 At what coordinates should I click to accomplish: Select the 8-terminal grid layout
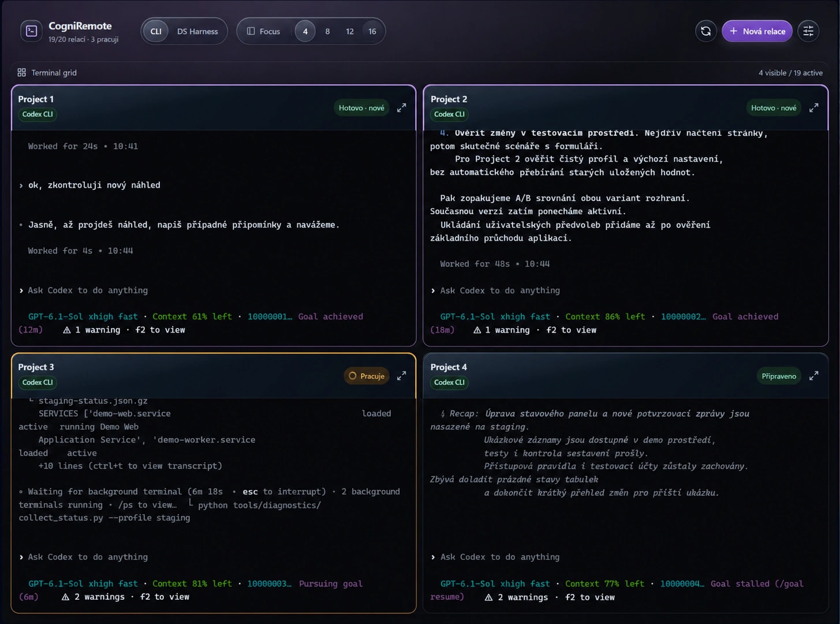tap(327, 31)
